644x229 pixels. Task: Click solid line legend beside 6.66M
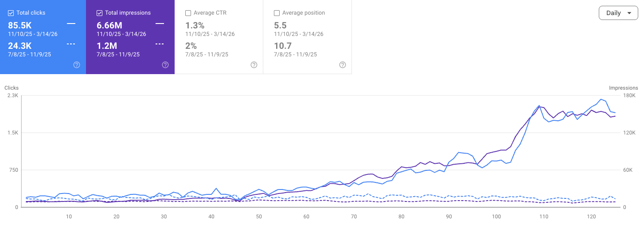coord(160,23)
